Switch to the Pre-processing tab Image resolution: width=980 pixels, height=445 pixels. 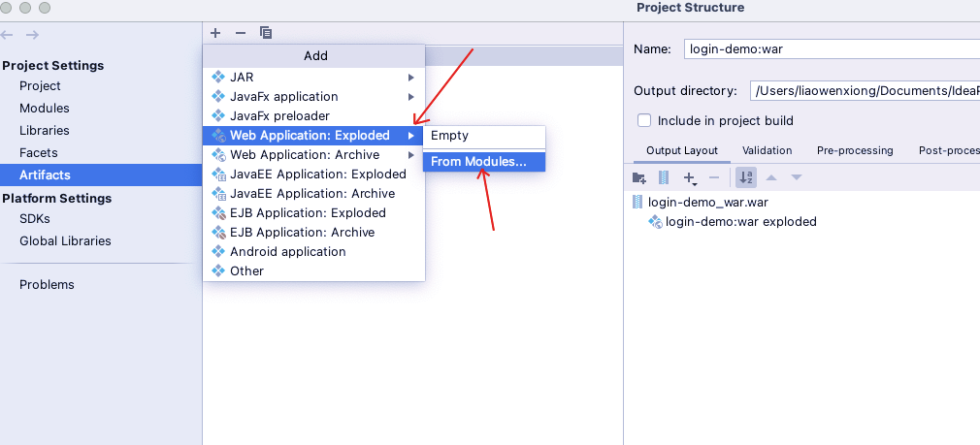click(855, 150)
